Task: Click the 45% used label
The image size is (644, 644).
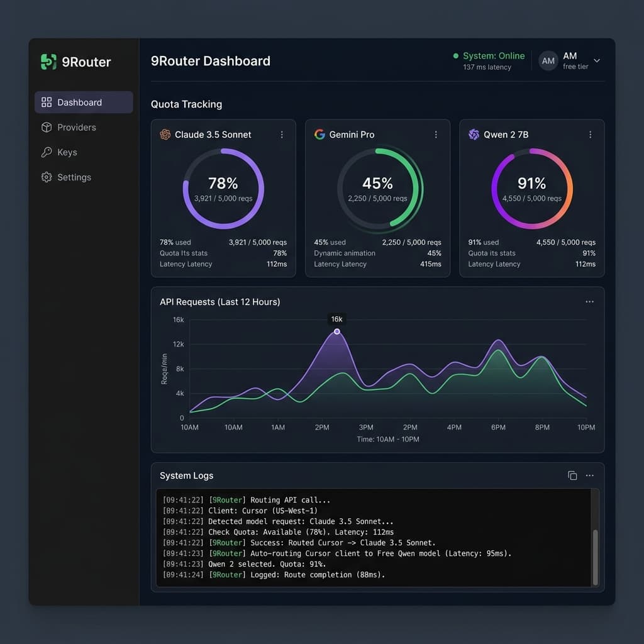Action: [330, 242]
